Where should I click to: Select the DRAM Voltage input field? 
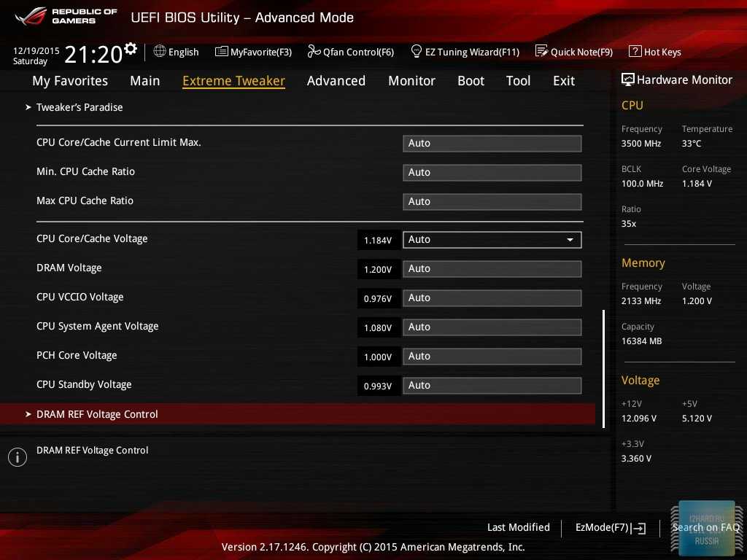492,269
